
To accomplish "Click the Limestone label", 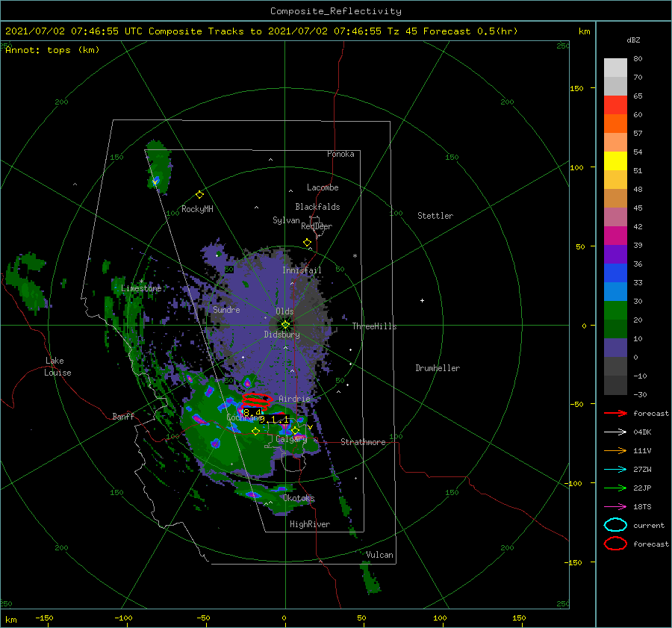I will pos(141,288).
